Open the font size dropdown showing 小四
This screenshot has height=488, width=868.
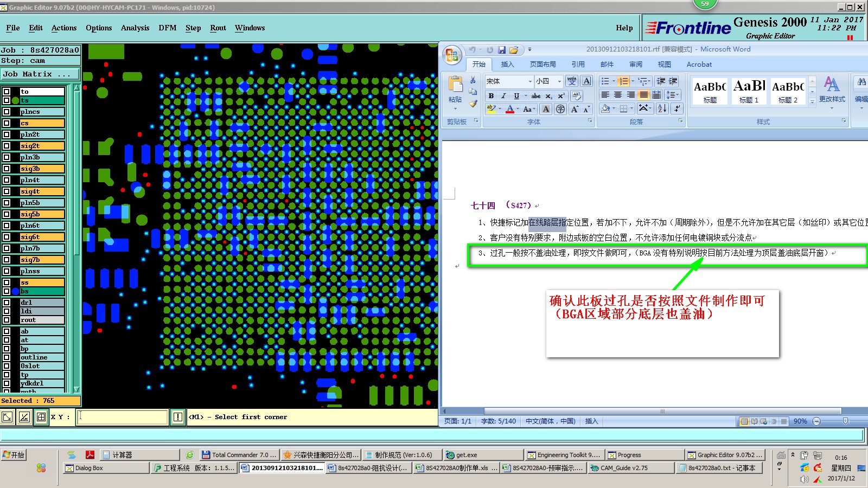(x=559, y=81)
